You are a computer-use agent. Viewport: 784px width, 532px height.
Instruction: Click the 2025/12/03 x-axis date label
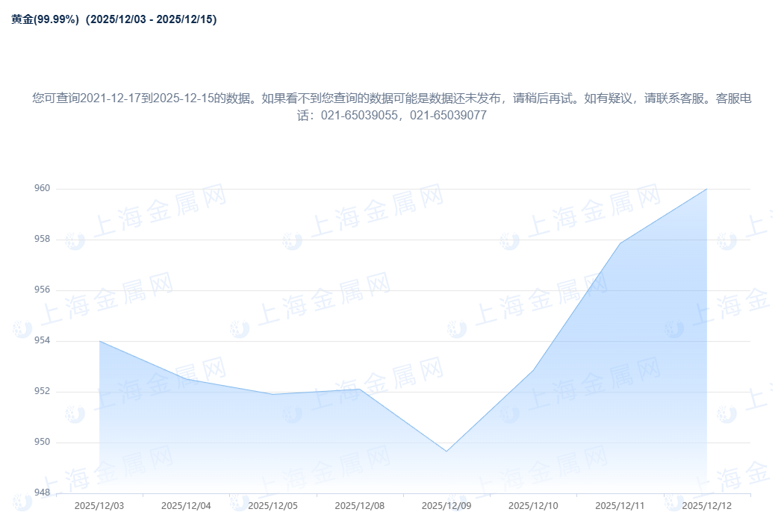99,506
